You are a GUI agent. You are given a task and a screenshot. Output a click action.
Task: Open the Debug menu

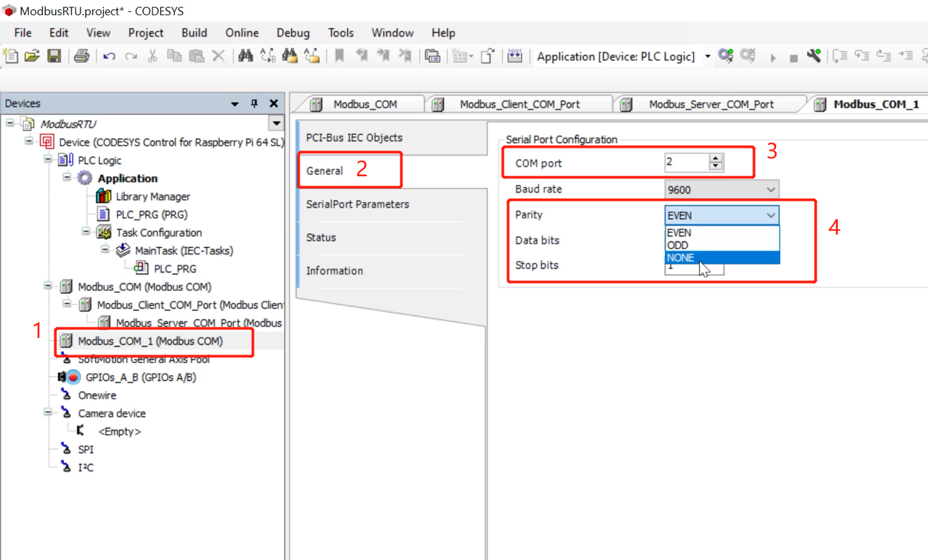click(x=293, y=32)
